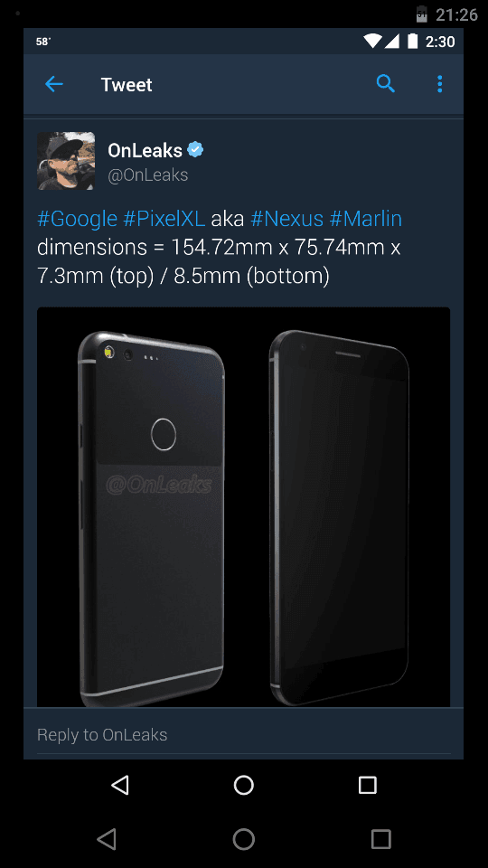Open search with the magnifier icon

coord(386,83)
